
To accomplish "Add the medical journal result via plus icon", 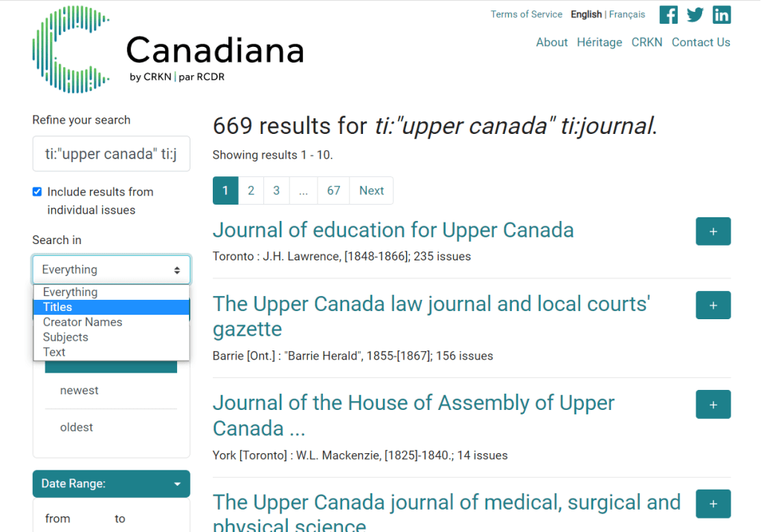I will (x=713, y=504).
